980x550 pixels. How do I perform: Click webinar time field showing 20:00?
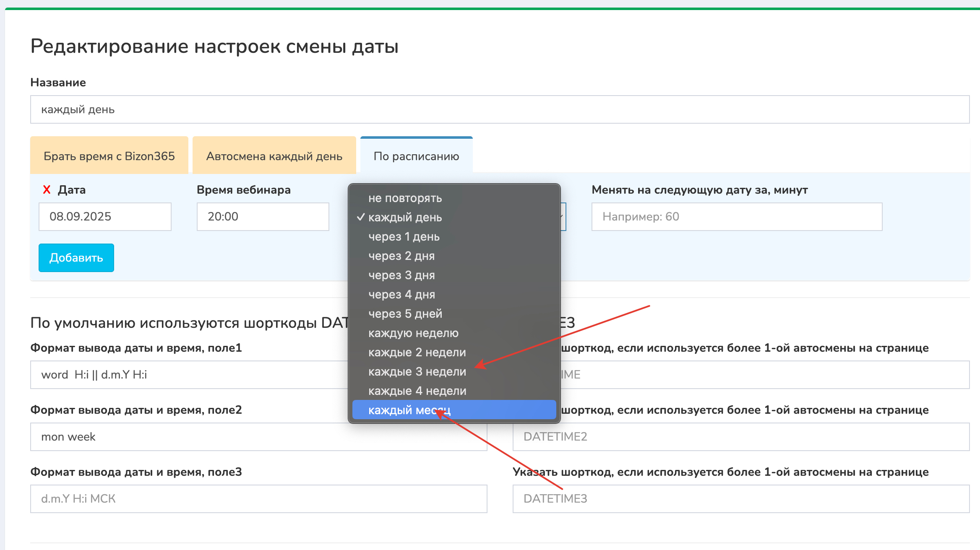pos(263,217)
